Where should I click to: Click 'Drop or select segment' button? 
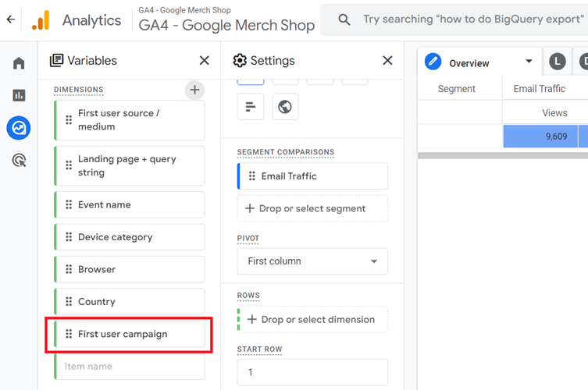pos(312,208)
